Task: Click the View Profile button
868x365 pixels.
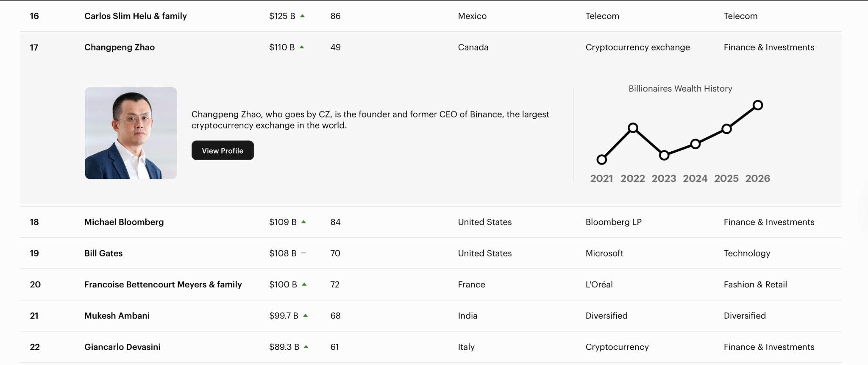Action: pyautogui.click(x=222, y=150)
